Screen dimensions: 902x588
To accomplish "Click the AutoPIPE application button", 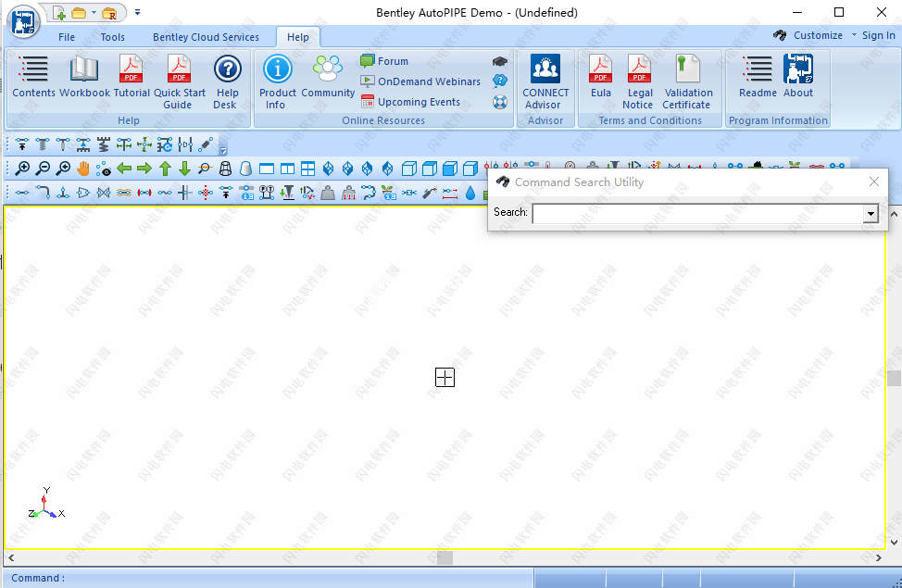I will click(23, 21).
